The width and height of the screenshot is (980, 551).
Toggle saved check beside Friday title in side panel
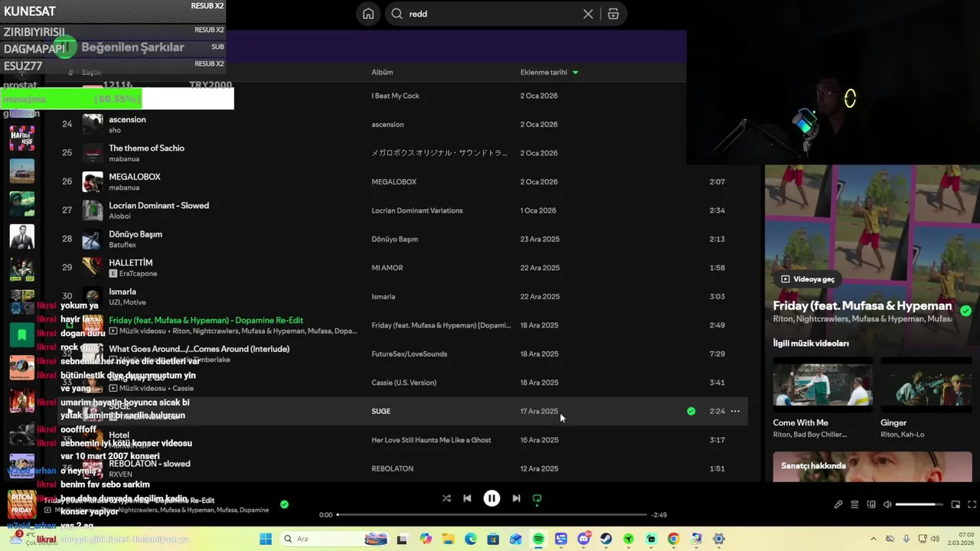click(x=965, y=311)
